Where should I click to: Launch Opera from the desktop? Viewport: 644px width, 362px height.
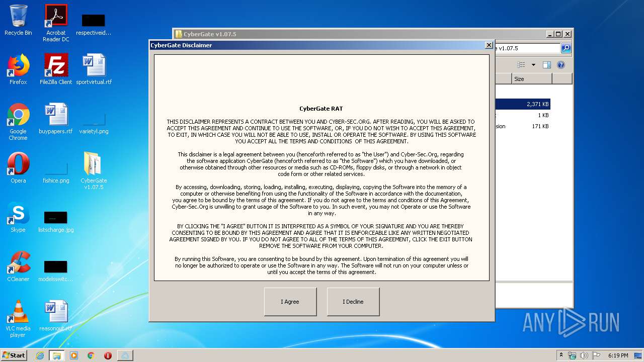point(18,168)
